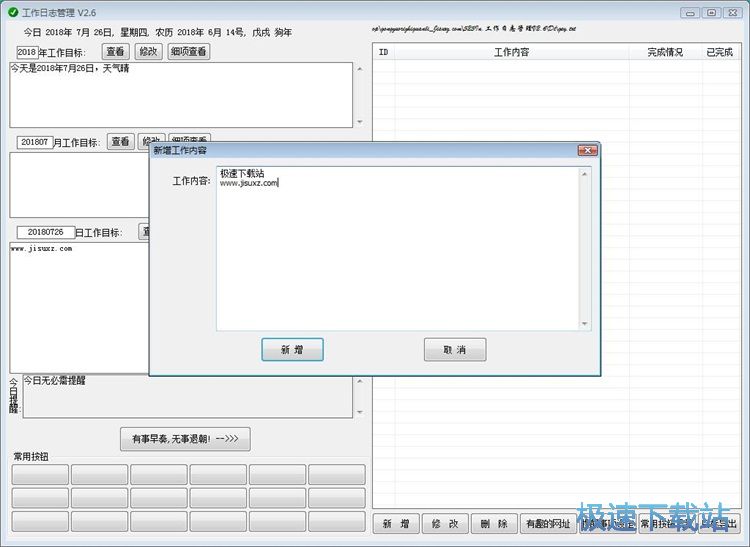This screenshot has width=750, height=547.
Task: Click the 日工作目标 label
Action: tap(99, 232)
